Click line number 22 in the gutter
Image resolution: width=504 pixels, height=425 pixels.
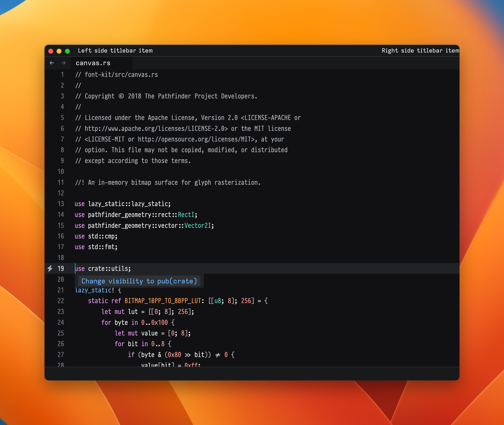click(61, 301)
